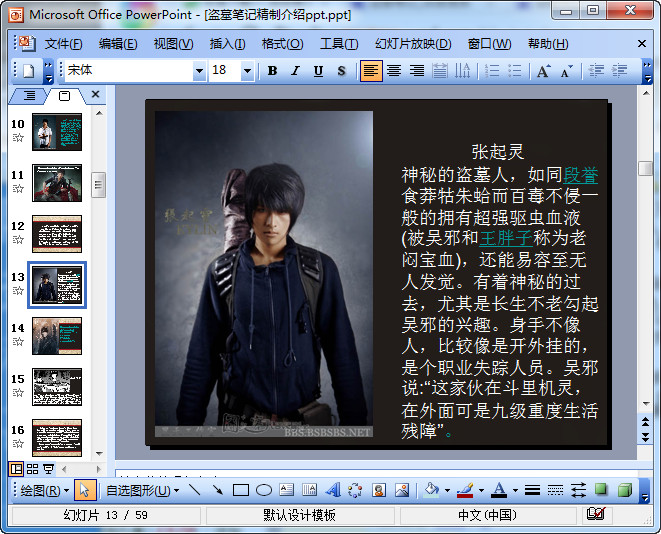Open font size dropdown showing 18
This screenshot has height=534, width=661.
click(247, 71)
